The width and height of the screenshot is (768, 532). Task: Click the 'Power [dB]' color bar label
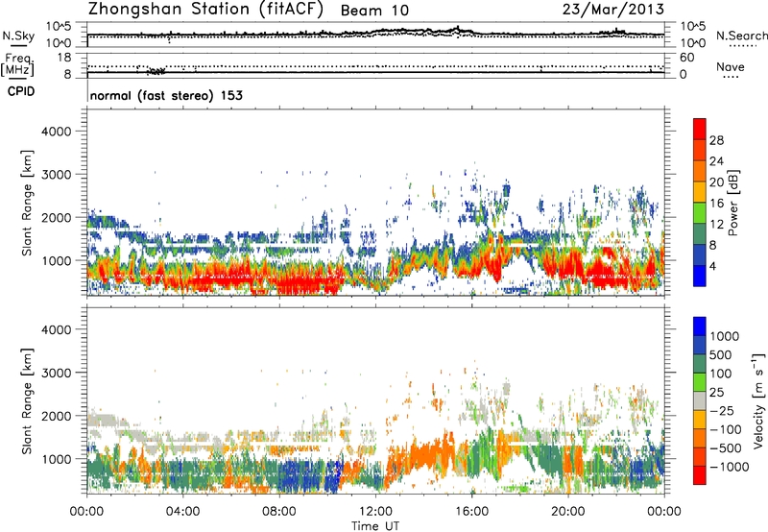(x=732, y=203)
